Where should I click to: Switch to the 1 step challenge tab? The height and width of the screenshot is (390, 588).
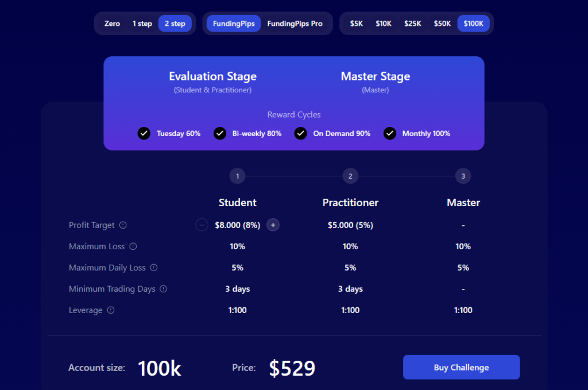(x=142, y=24)
